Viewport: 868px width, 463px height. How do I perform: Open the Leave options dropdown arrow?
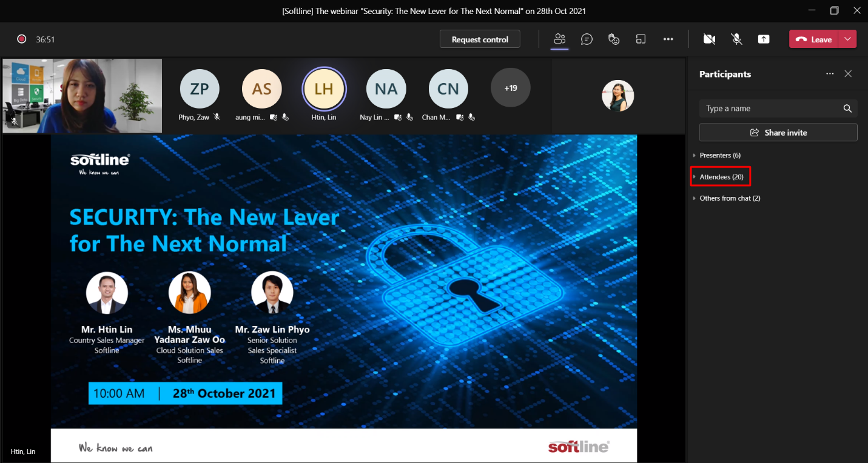(x=848, y=39)
